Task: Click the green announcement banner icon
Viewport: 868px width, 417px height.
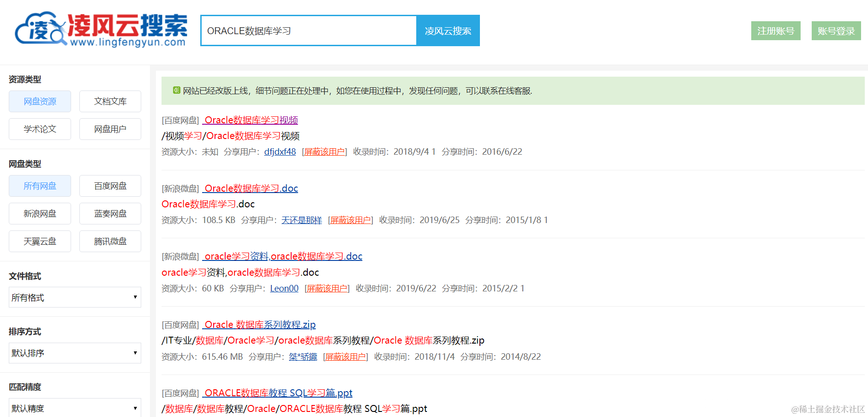Action: [176, 91]
